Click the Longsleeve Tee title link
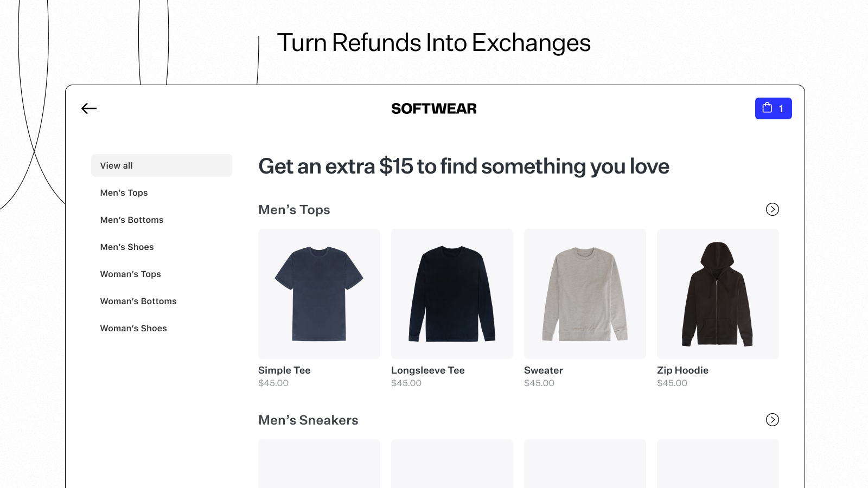This screenshot has height=488, width=868. (x=428, y=370)
